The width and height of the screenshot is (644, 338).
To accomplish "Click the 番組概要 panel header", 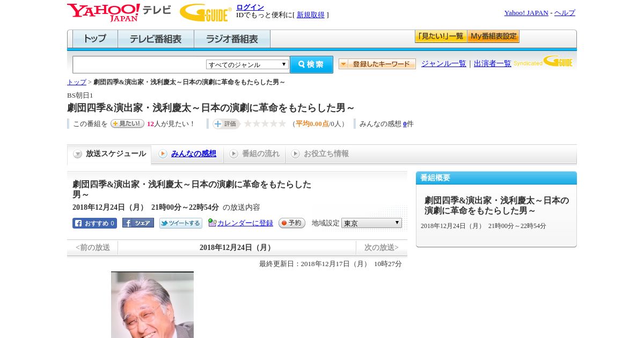I will point(496,178).
